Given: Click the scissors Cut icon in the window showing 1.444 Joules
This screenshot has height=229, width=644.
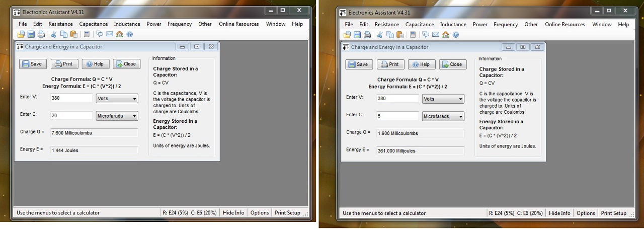Looking at the screenshot, I should coord(54,34).
